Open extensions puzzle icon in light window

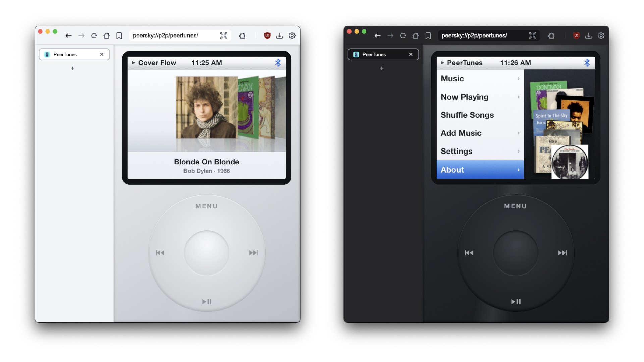click(x=243, y=36)
